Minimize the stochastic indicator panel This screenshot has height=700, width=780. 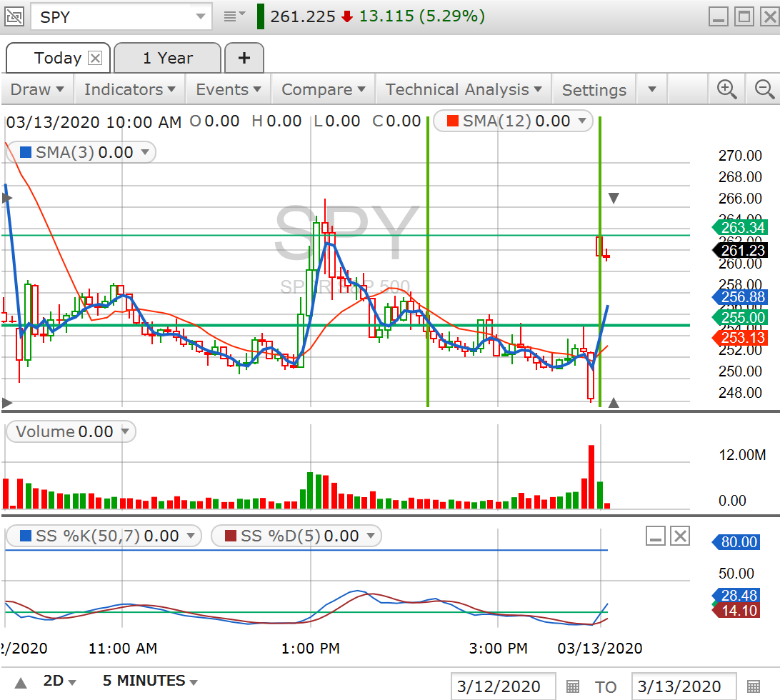tap(656, 536)
